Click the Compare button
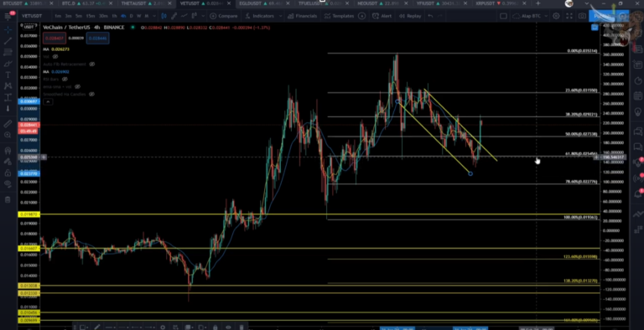This screenshot has height=330, width=644. 223,16
